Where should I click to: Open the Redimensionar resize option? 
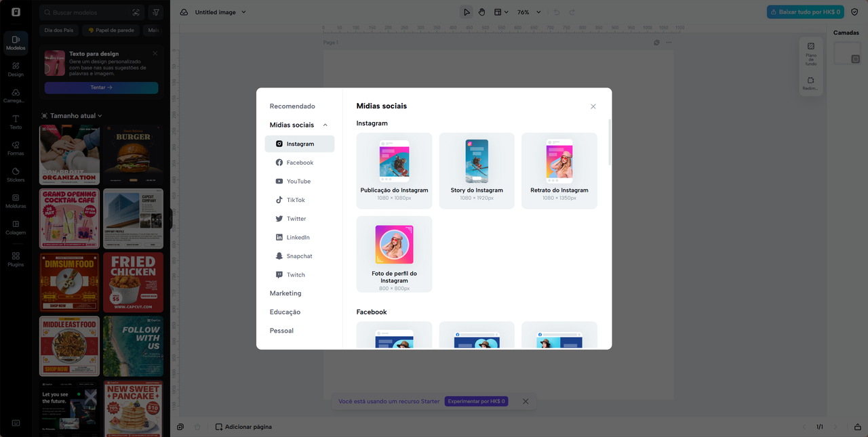pyautogui.click(x=811, y=83)
